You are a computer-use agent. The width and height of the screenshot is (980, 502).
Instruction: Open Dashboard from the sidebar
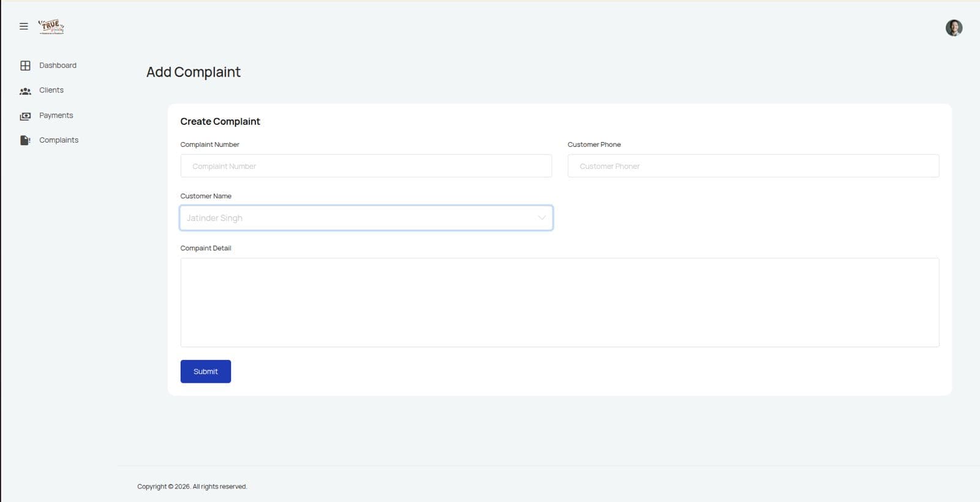[58, 66]
